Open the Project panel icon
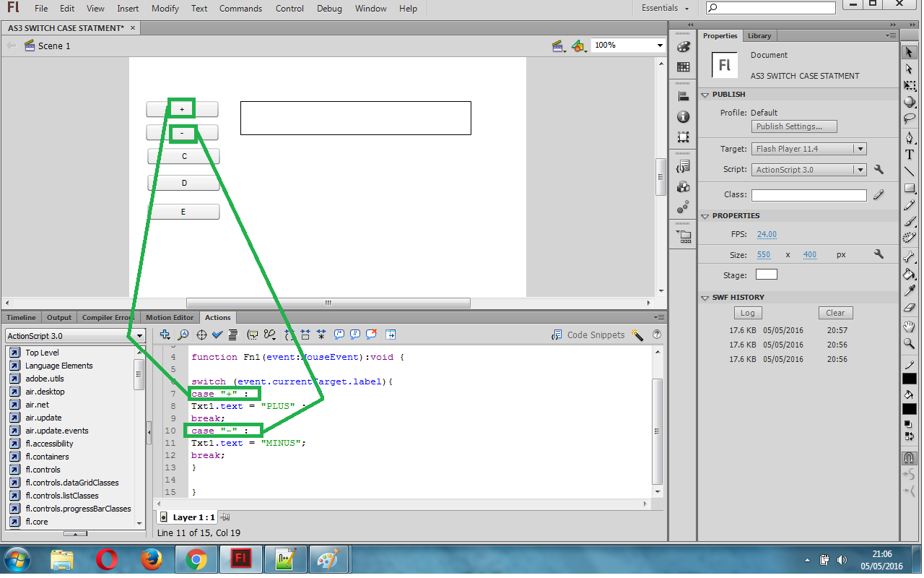Image resolution: width=924 pixels, height=578 pixels. coord(683,236)
